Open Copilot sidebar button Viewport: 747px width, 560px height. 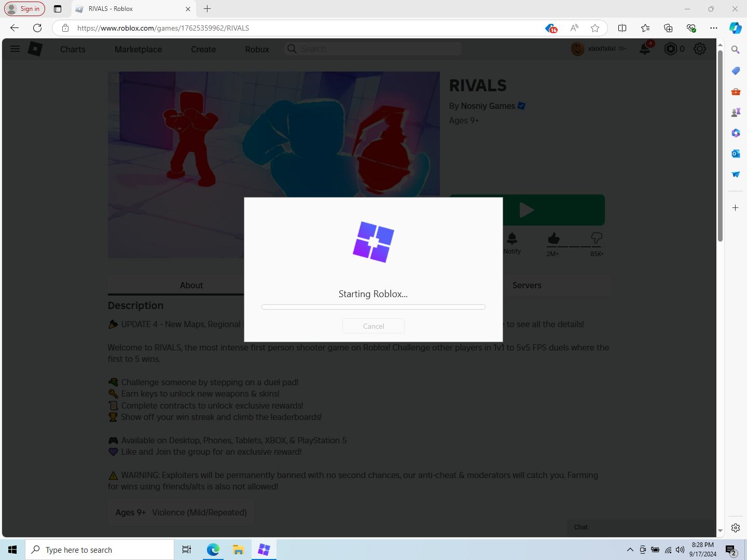736,28
